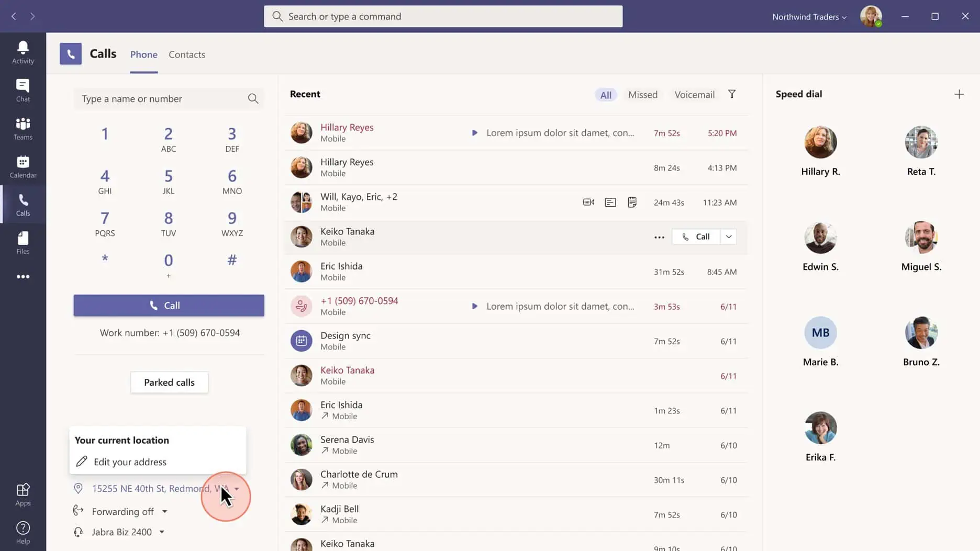The height and width of the screenshot is (551, 980).
Task: Show more apps ellipsis in sidebar
Action: (x=23, y=276)
